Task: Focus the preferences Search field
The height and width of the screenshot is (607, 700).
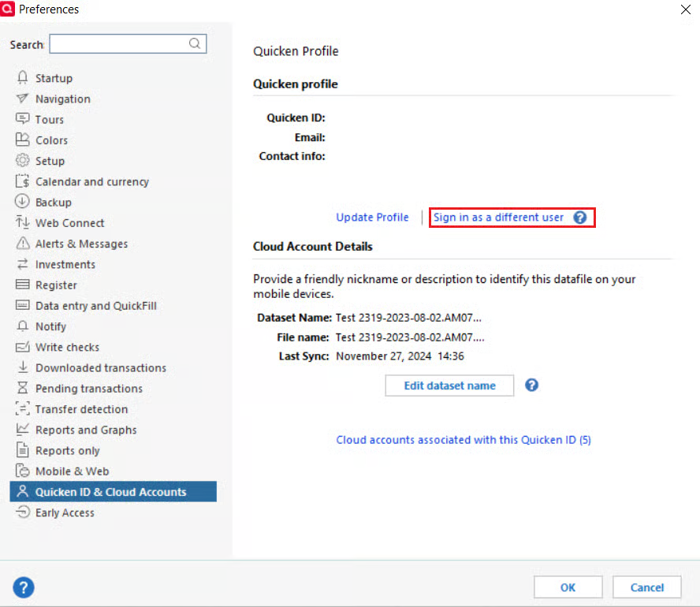Action: [128, 43]
